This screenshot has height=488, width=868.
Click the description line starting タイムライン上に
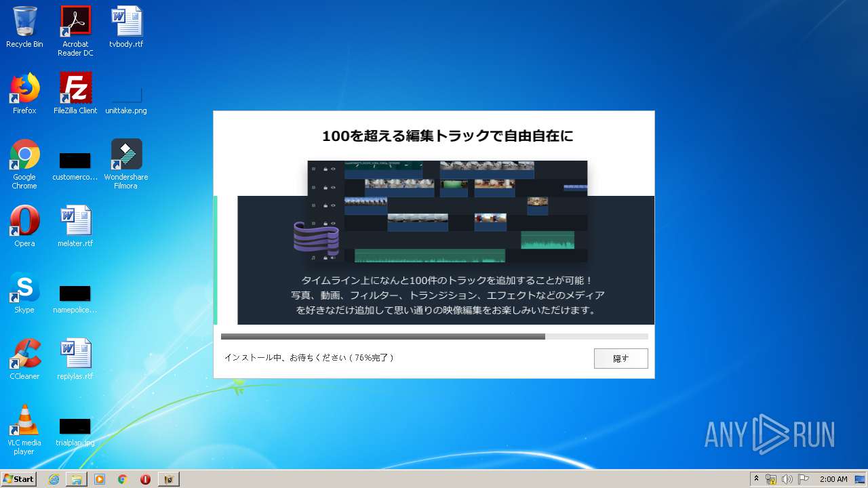[x=447, y=280]
